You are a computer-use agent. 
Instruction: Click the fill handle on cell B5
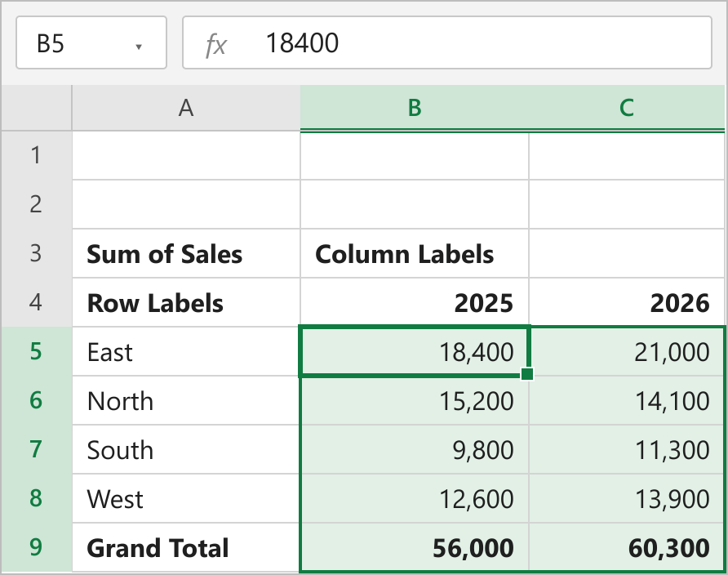tap(527, 374)
